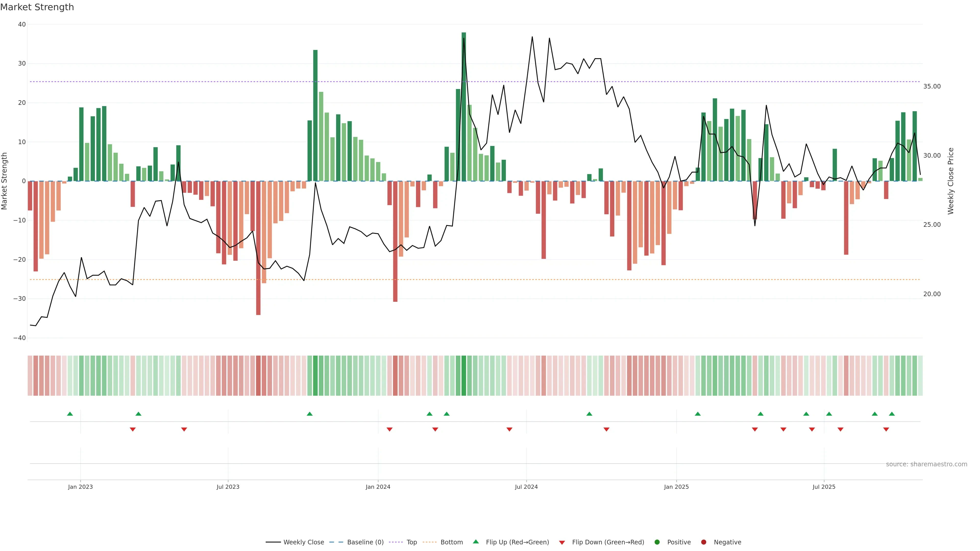Click the Jan 2024 x-axis label

pyautogui.click(x=378, y=487)
